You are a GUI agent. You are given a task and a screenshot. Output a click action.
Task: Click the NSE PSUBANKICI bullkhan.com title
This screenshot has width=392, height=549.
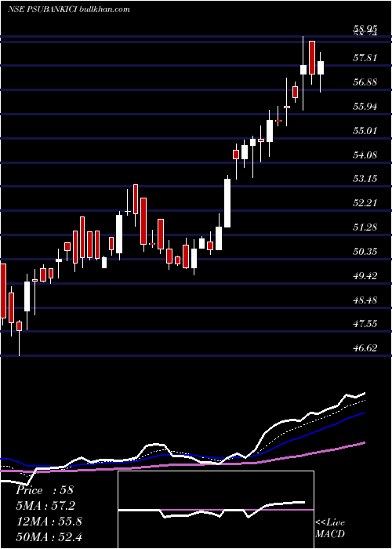pos(69,9)
